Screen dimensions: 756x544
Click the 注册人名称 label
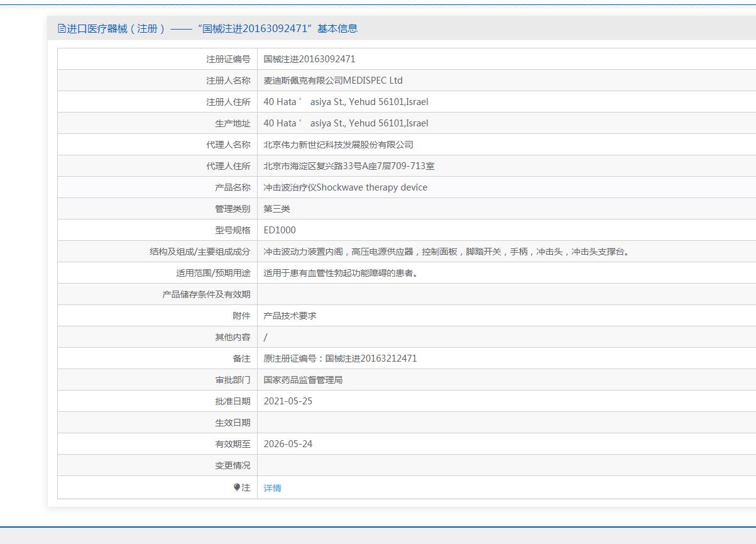[x=228, y=80]
